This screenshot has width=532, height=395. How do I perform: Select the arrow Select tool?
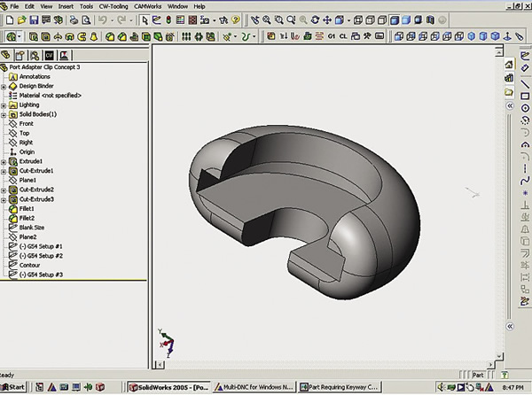point(145,20)
